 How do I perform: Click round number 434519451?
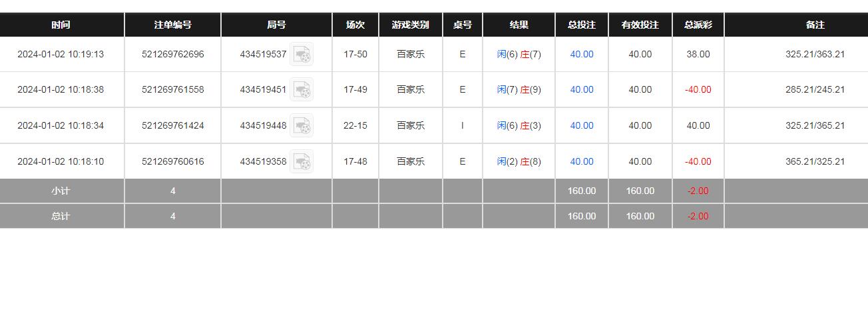[263, 90]
